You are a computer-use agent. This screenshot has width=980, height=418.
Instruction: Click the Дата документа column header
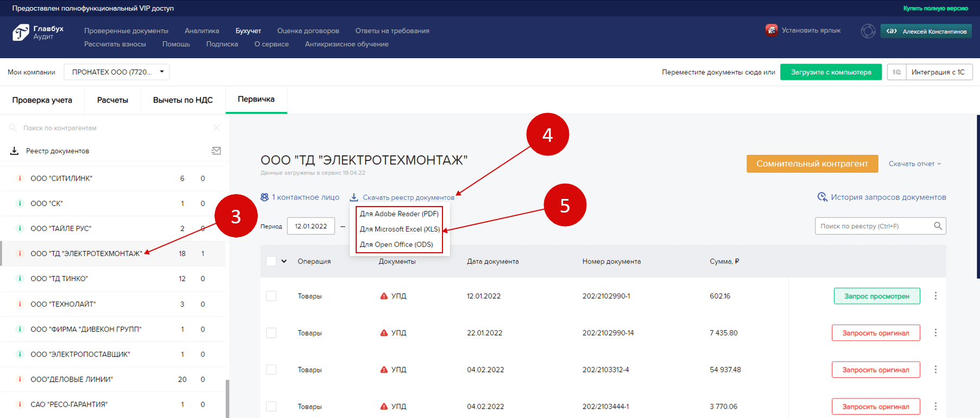pyautogui.click(x=492, y=261)
